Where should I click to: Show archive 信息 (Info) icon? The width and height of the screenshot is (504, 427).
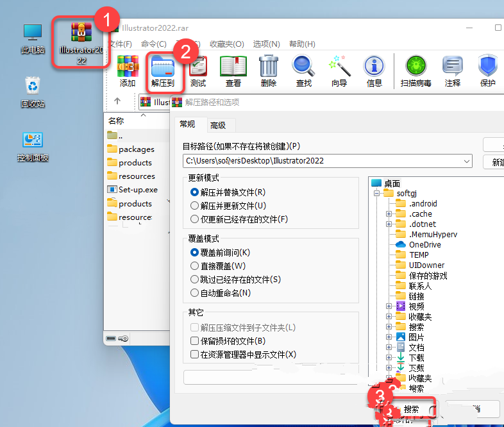point(374,71)
